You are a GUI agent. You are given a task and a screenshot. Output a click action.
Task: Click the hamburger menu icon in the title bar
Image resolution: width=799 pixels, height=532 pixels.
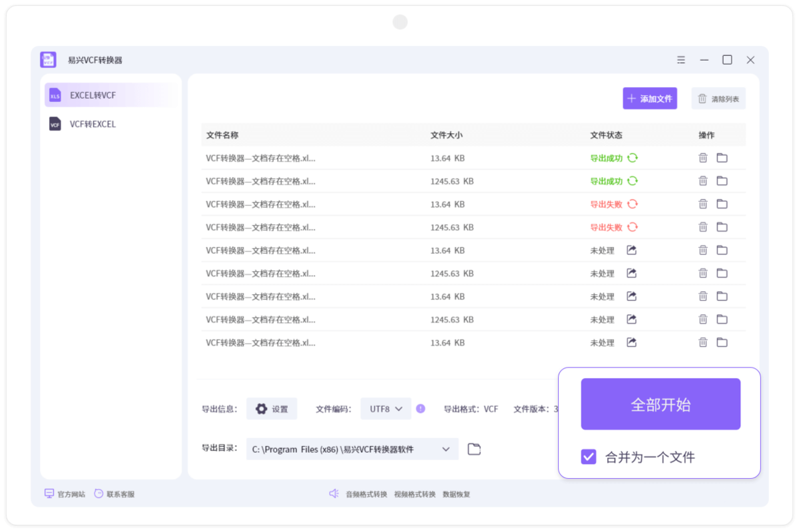[680, 59]
